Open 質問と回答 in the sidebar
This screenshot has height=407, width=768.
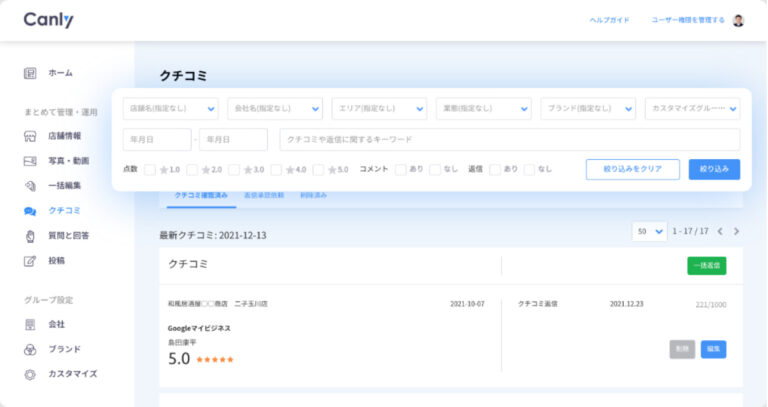(30, 236)
